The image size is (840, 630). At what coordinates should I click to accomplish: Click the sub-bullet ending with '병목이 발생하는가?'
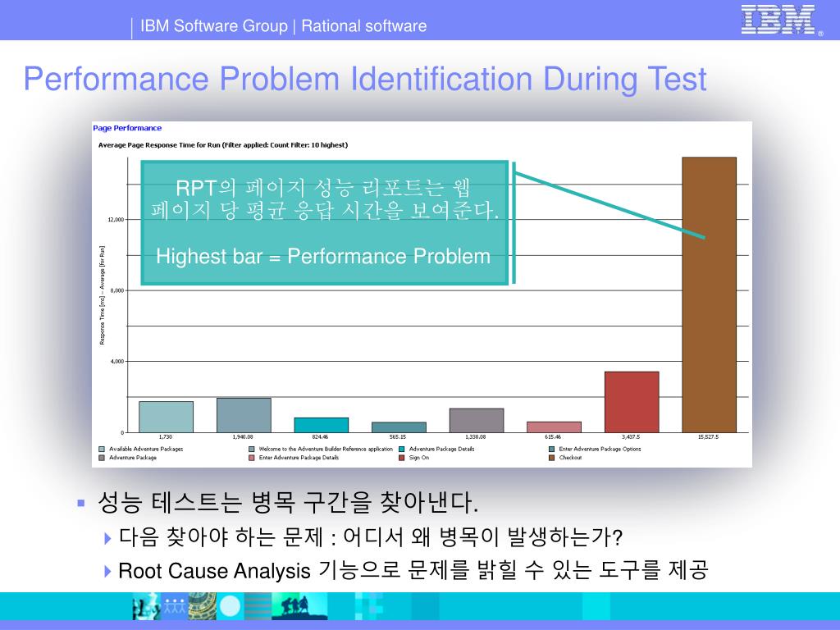(371, 536)
